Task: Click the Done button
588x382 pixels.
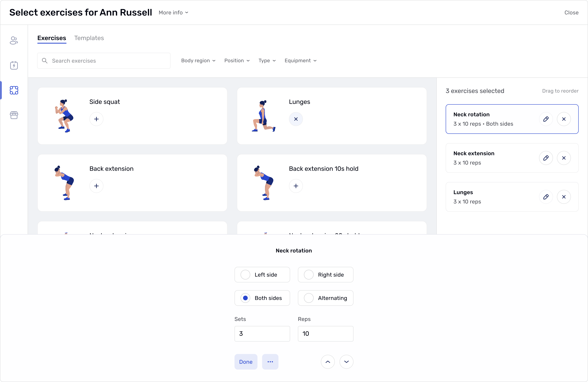Action: (246, 362)
